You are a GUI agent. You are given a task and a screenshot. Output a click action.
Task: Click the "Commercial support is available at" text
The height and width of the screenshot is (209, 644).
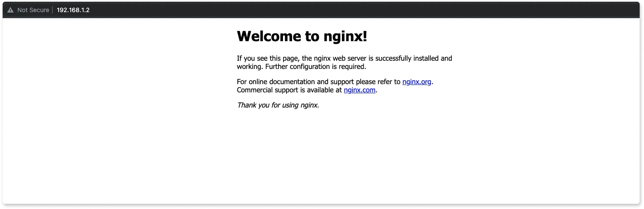[x=289, y=90]
